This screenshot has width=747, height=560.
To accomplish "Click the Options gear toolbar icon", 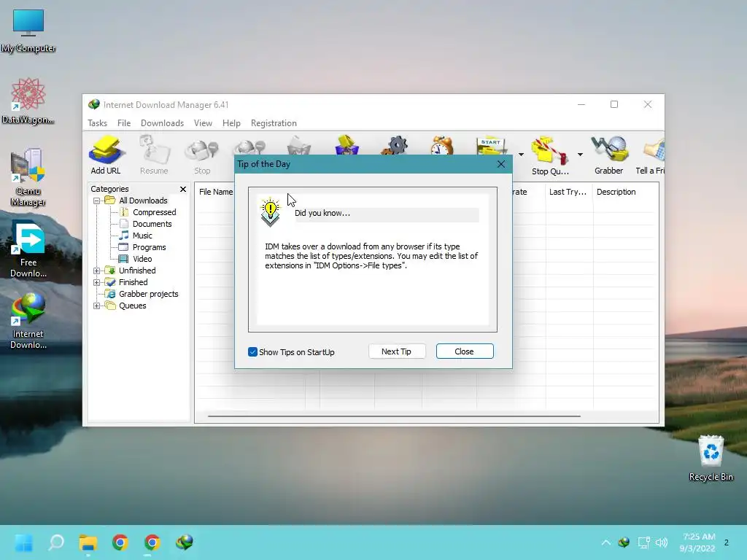I will (395, 145).
